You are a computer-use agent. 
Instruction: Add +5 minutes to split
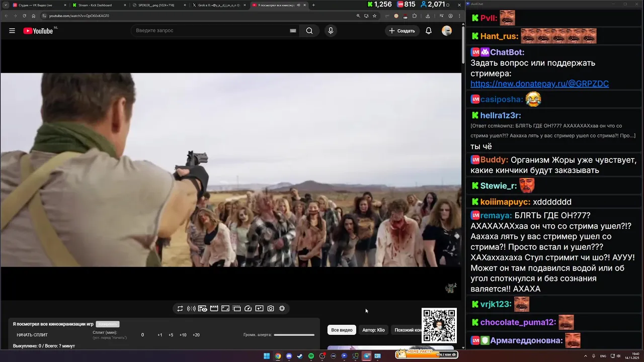pyautogui.click(x=171, y=335)
